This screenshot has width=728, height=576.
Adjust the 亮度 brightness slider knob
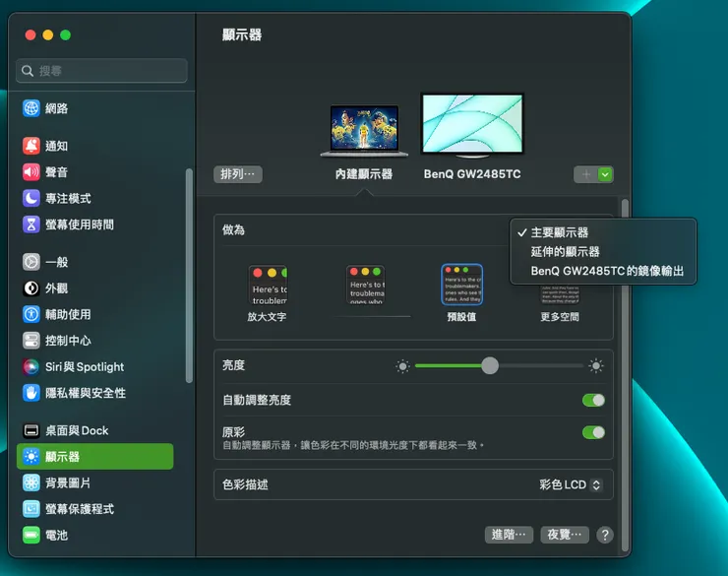pyautogui.click(x=490, y=366)
